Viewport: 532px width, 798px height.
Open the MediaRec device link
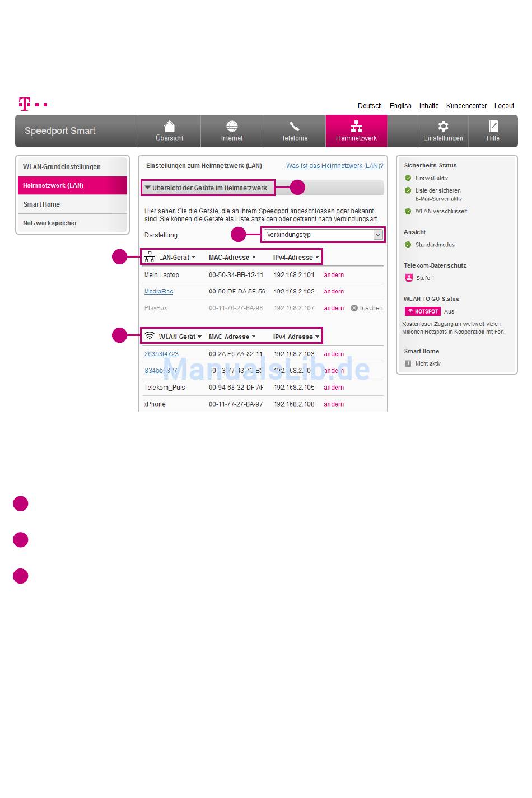tap(159, 291)
